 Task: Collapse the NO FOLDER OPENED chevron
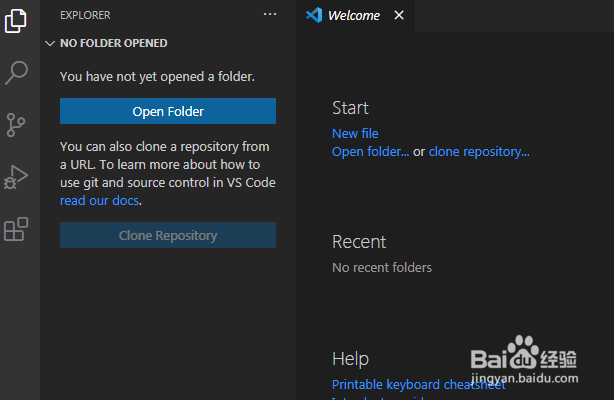50,44
